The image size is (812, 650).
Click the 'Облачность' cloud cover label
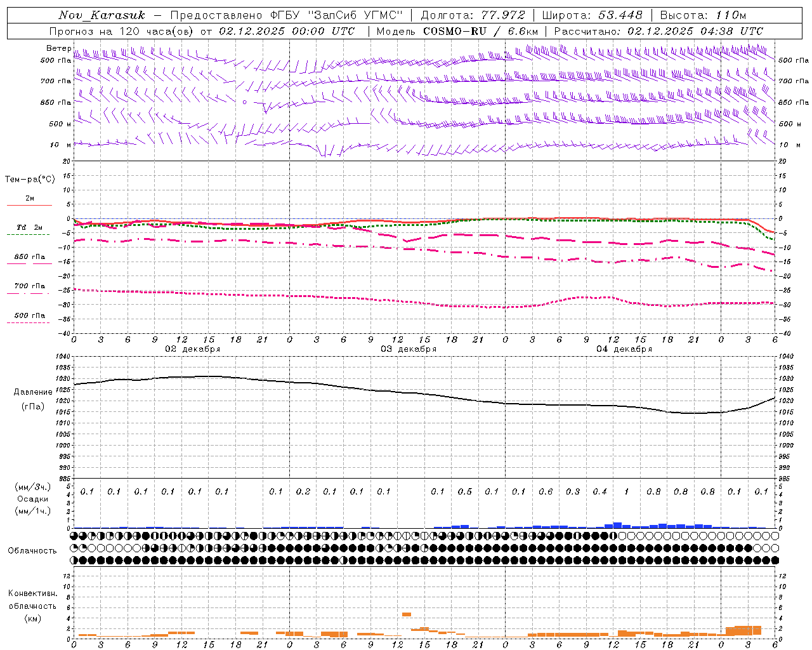pyautogui.click(x=32, y=550)
